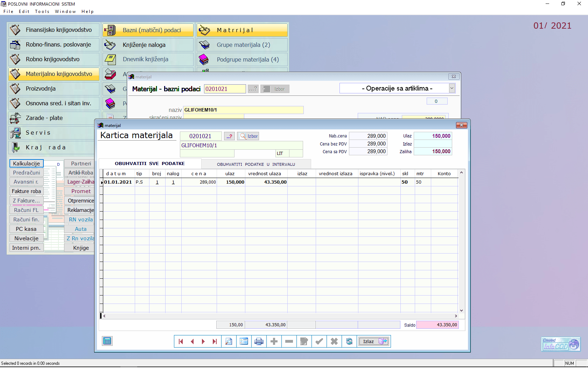Open the Help menu
This screenshot has height=377, width=588.
(x=87, y=12)
